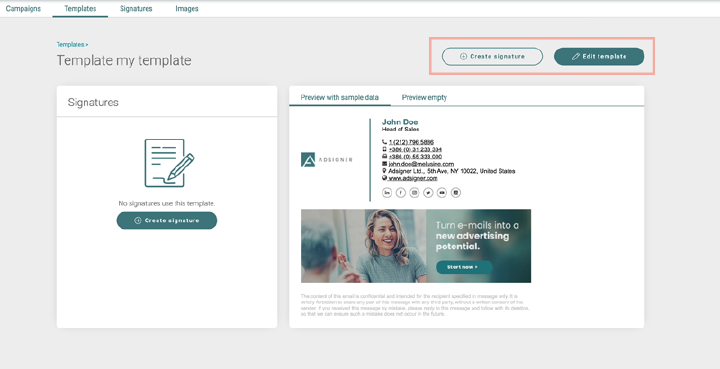Click Create signature button in Signatures panel
Screen dimensions: 720x369
click(167, 220)
